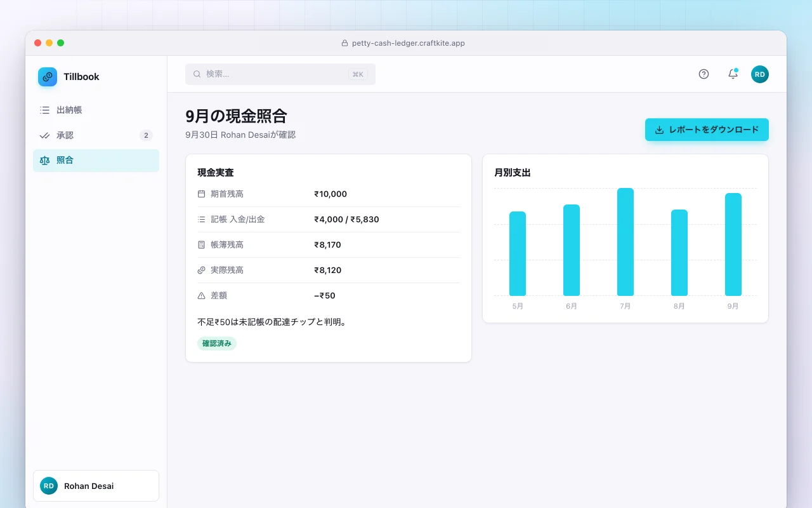Image resolution: width=812 pixels, height=508 pixels.
Task: Open the RD avatar in top bar
Action: (760, 74)
